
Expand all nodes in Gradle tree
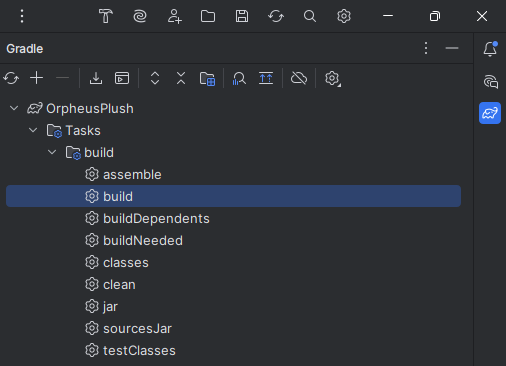pyautogui.click(x=155, y=78)
